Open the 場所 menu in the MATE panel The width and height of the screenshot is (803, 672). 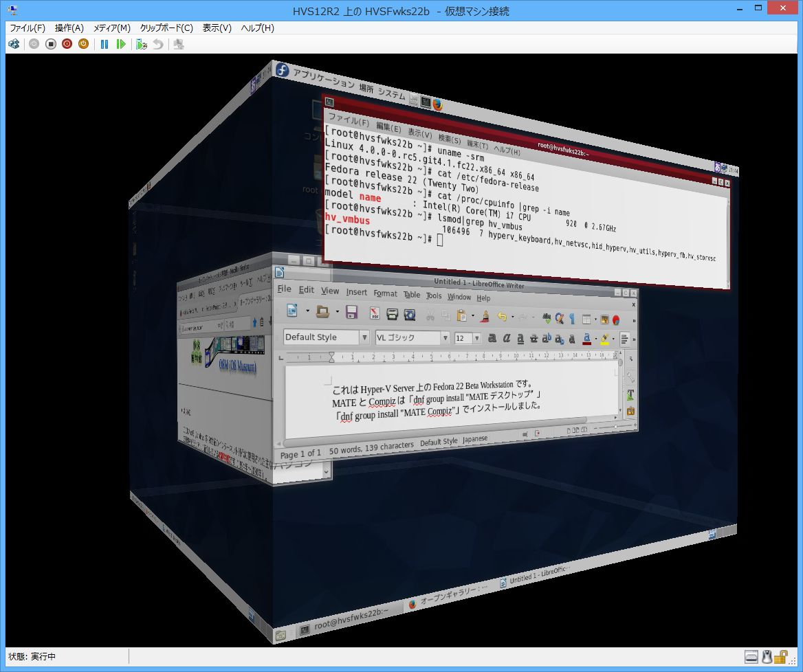366,89
